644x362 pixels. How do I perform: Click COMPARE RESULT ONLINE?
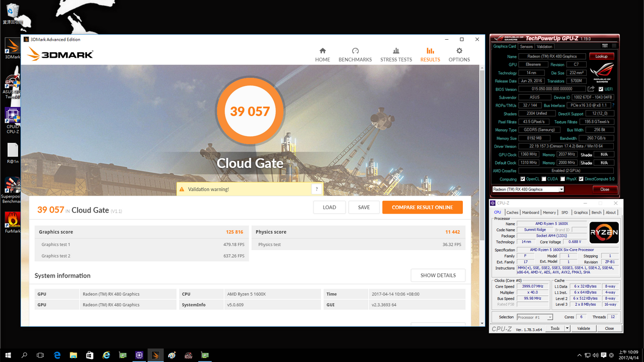pyautogui.click(x=423, y=207)
